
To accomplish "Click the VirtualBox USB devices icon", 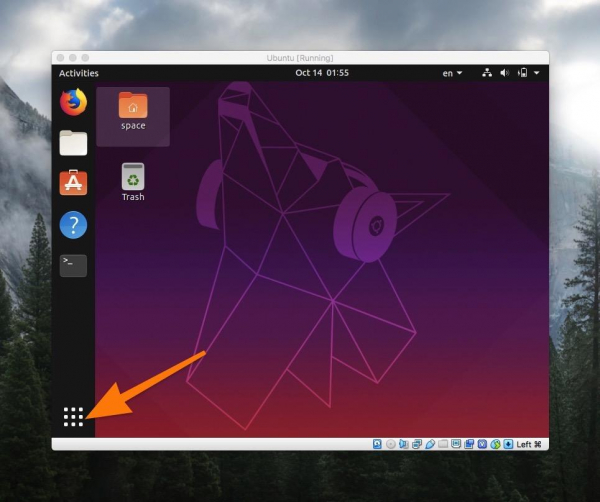I will [430, 444].
